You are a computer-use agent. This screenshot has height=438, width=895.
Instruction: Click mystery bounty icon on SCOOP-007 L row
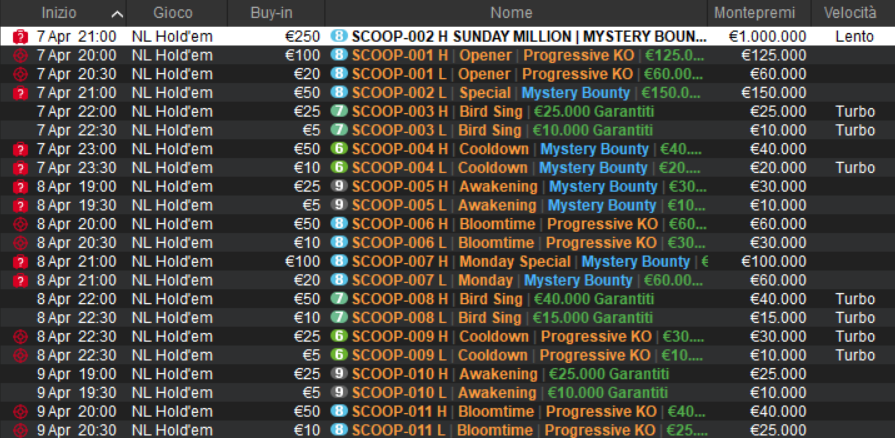coord(21,280)
